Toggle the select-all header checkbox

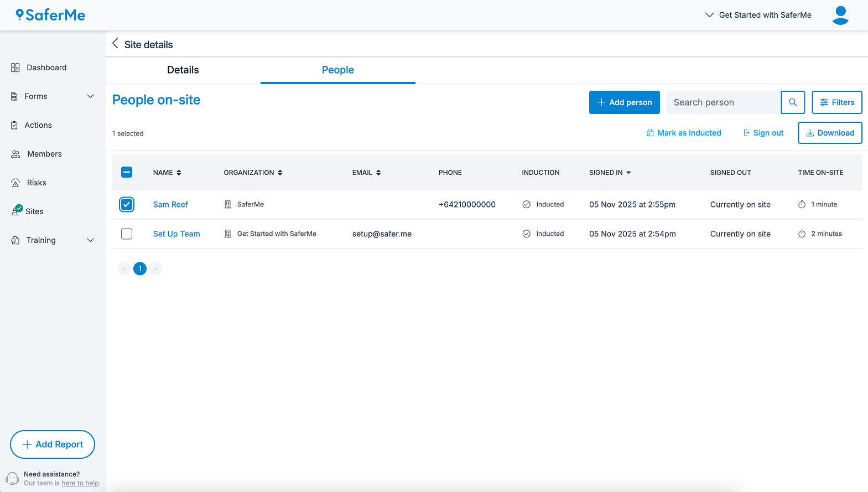[x=127, y=173]
